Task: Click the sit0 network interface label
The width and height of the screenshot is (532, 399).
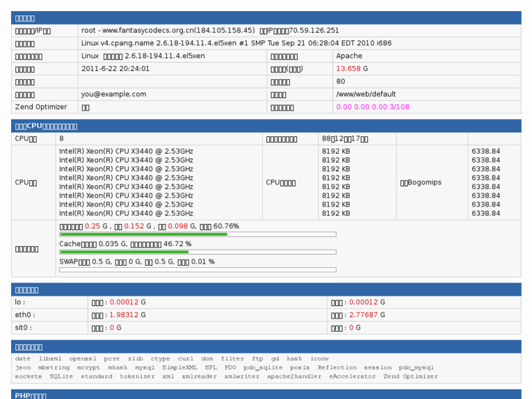Action: pos(24,328)
